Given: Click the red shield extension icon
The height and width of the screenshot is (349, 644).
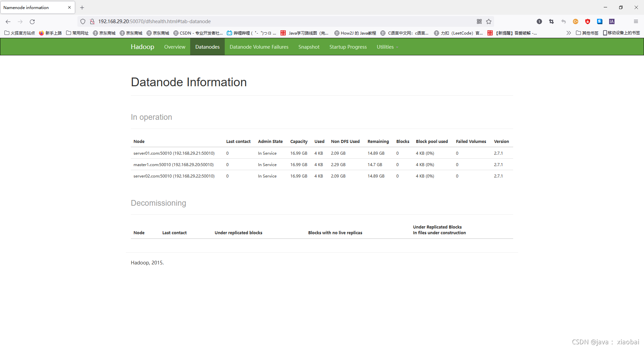Looking at the screenshot, I should [x=588, y=21].
